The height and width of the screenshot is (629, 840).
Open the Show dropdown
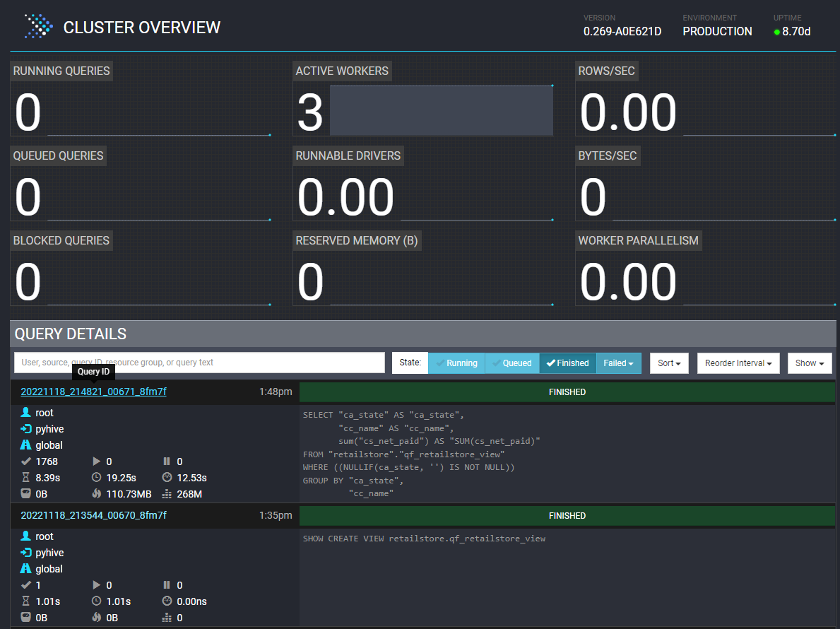810,363
